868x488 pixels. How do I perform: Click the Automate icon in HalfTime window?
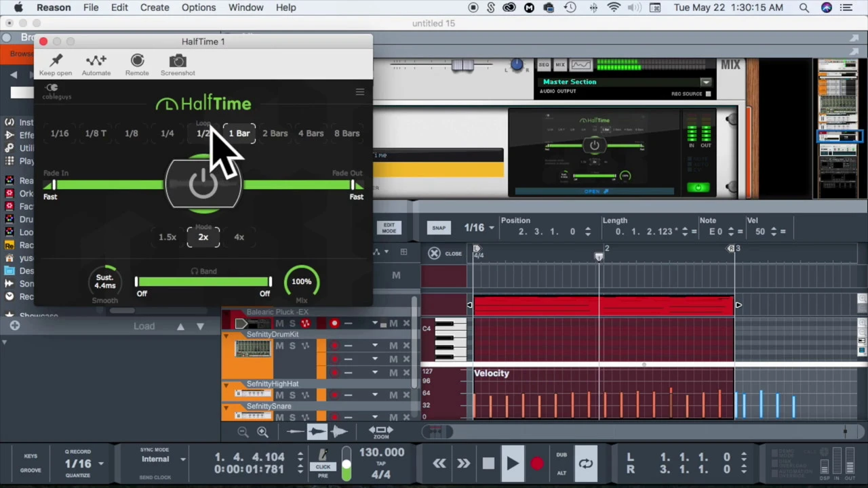coord(96,60)
